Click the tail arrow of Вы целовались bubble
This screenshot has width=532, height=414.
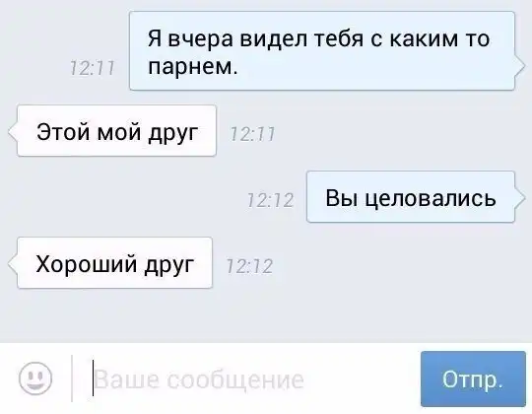[520, 197]
